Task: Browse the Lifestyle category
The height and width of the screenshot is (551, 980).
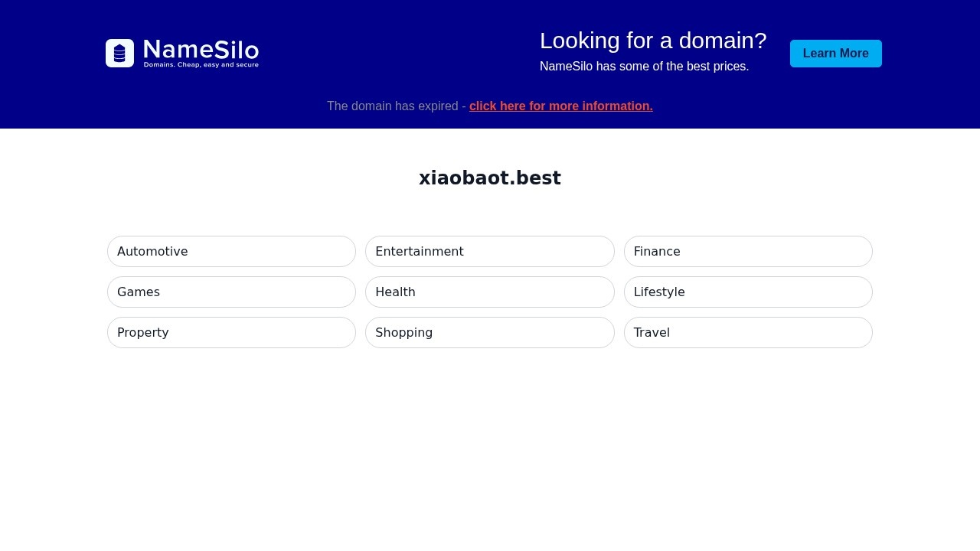Action: tap(747, 292)
